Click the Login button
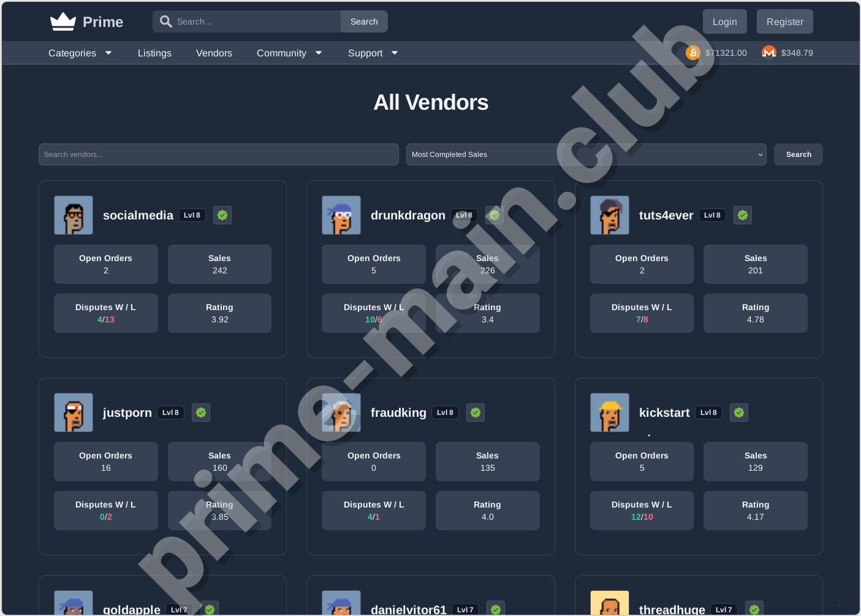 (724, 21)
